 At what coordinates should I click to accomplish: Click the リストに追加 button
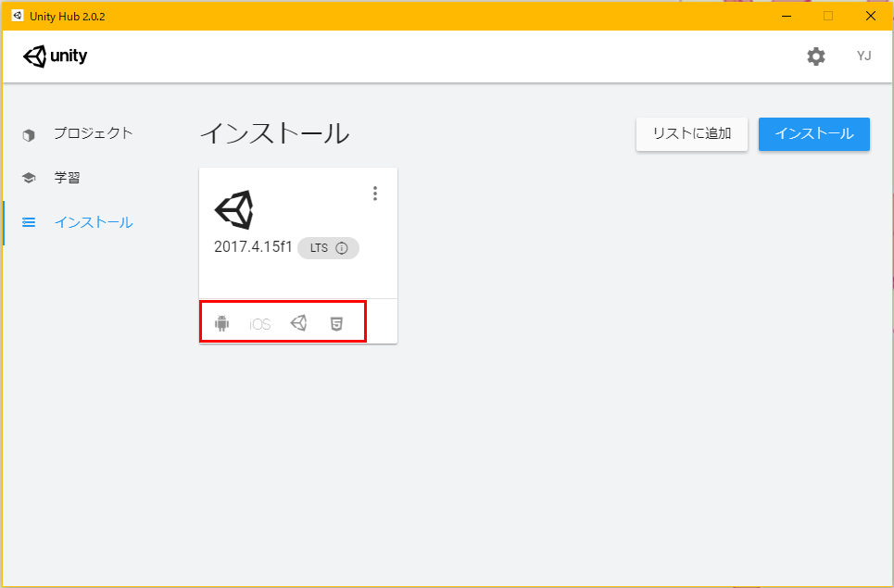point(692,134)
